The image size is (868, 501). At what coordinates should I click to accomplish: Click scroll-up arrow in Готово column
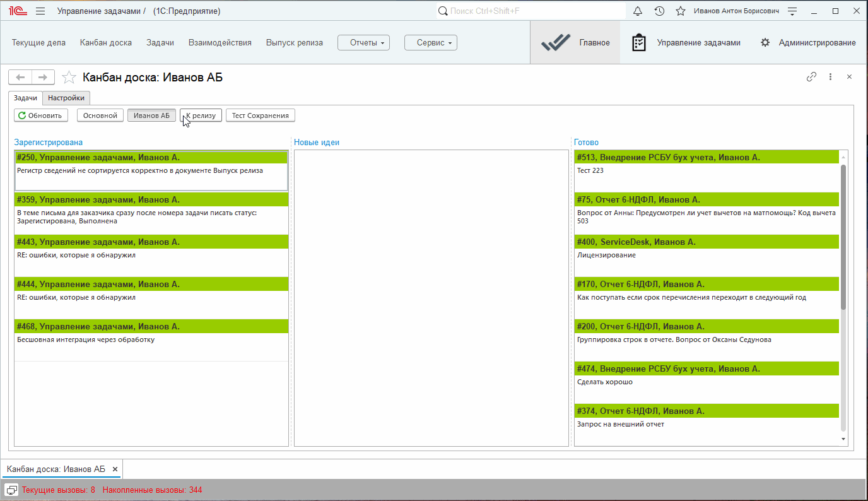click(843, 156)
